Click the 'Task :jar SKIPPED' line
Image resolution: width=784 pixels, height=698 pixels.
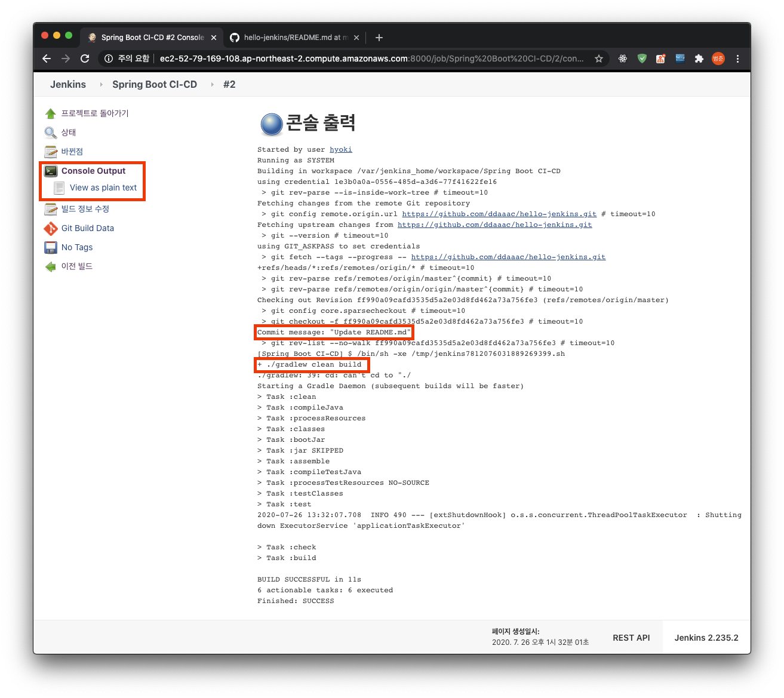pos(300,450)
